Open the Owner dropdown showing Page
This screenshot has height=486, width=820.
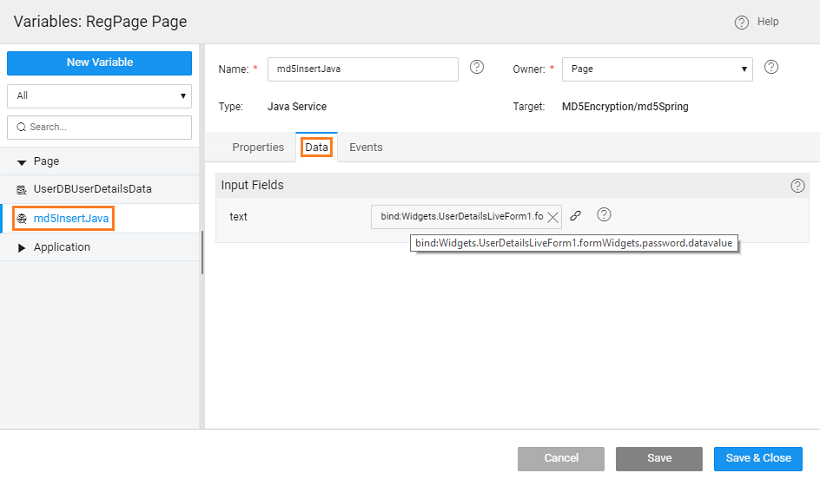(x=657, y=69)
